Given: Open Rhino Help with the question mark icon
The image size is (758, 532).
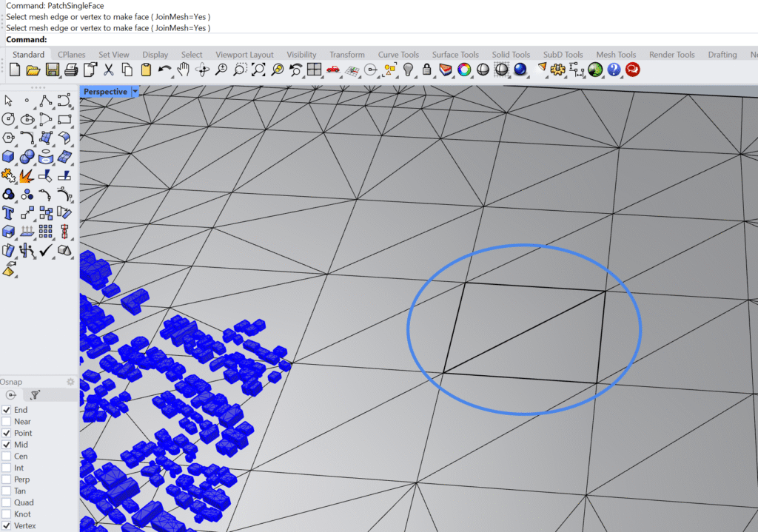Looking at the screenshot, I should pyautogui.click(x=614, y=69).
